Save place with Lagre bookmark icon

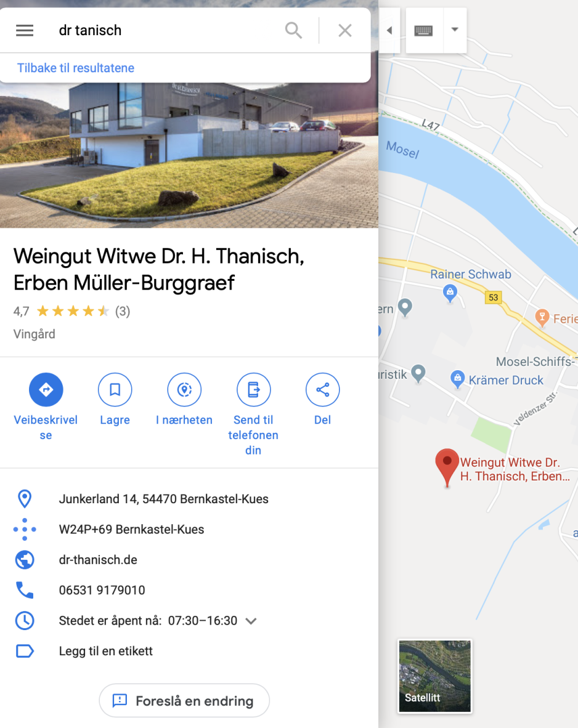click(x=115, y=389)
